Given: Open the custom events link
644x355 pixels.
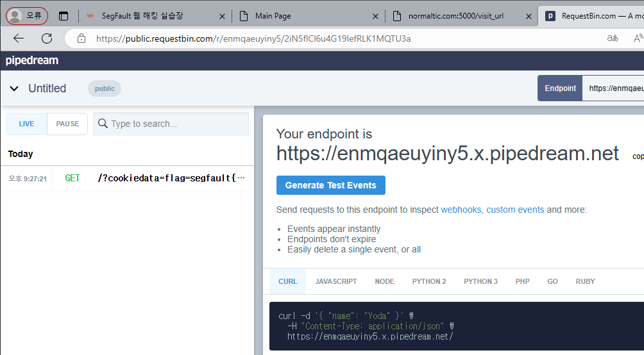Looking at the screenshot, I should [x=515, y=210].
